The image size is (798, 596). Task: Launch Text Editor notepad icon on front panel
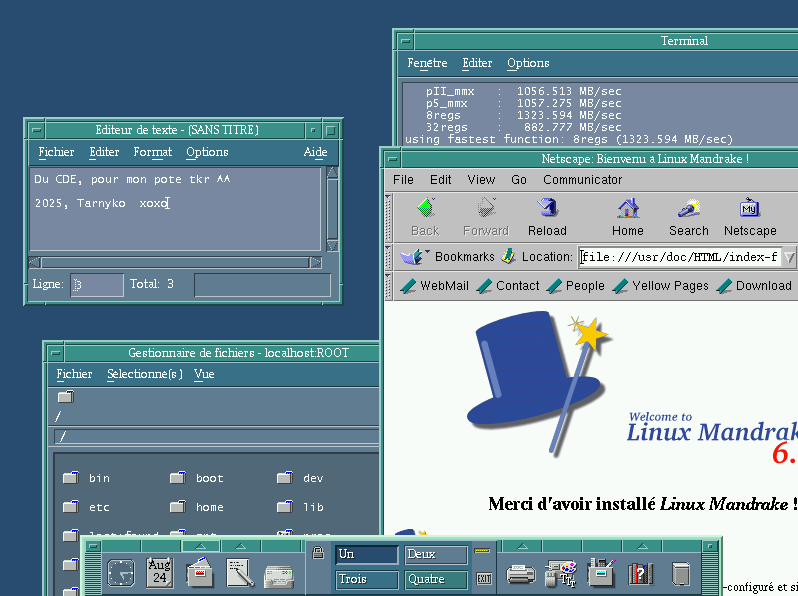(x=240, y=573)
